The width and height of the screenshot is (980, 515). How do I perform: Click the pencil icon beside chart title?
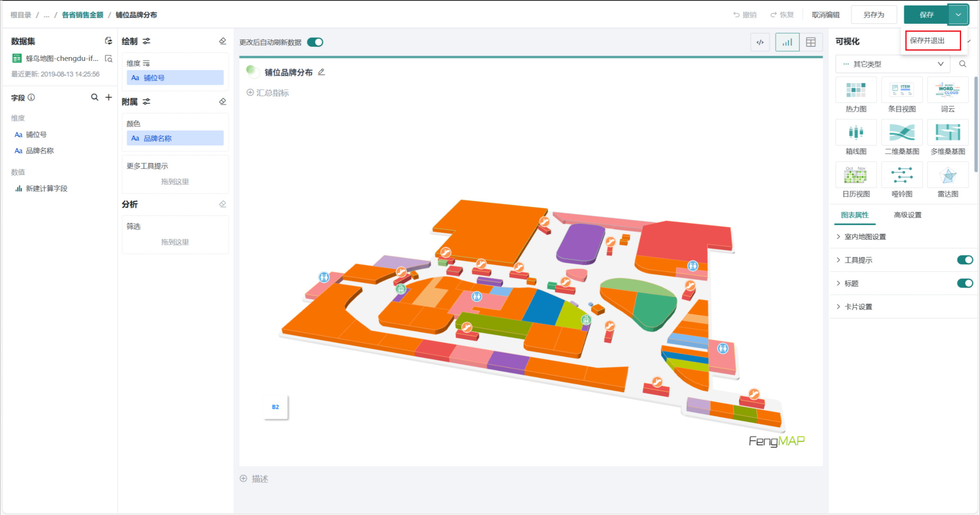click(321, 72)
